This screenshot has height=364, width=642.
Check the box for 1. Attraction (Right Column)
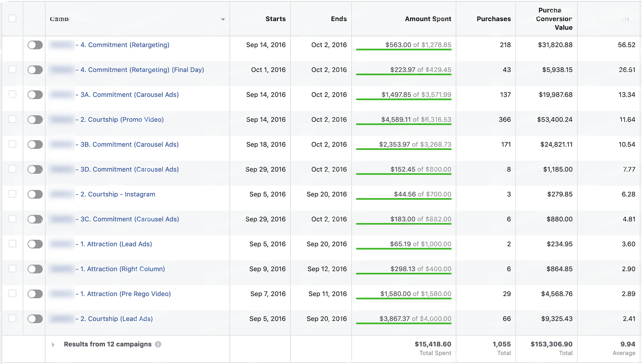12,269
